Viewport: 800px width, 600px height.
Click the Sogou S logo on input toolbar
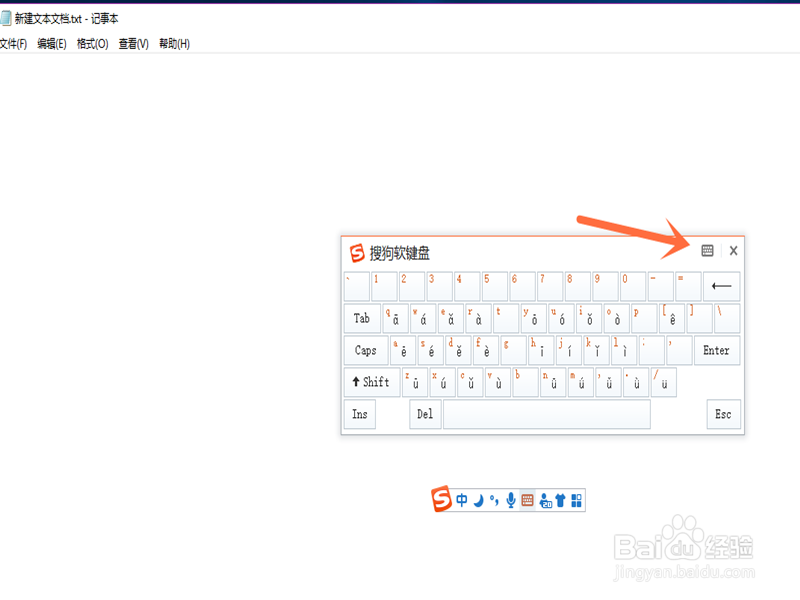tap(442, 498)
